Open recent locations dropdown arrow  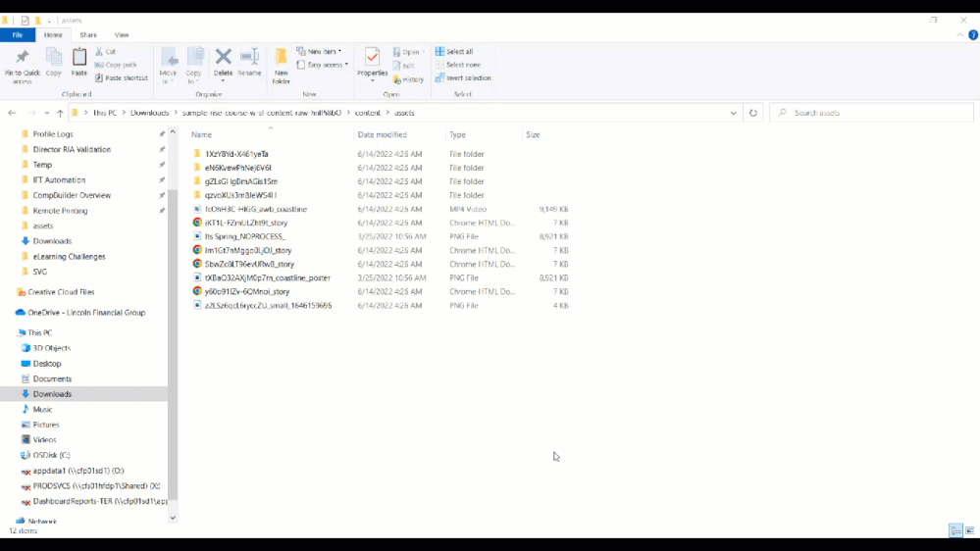[47, 113]
